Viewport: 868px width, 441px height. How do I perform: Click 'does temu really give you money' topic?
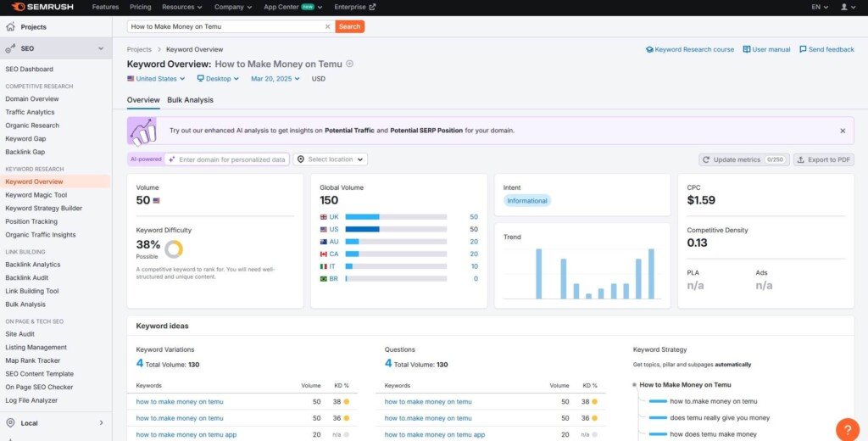[720, 418]
